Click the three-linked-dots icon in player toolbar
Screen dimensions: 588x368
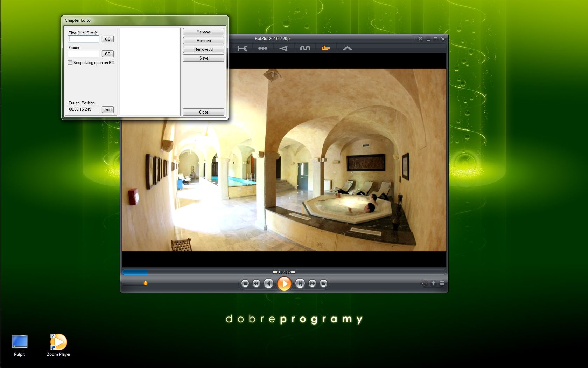pos(262,48)
